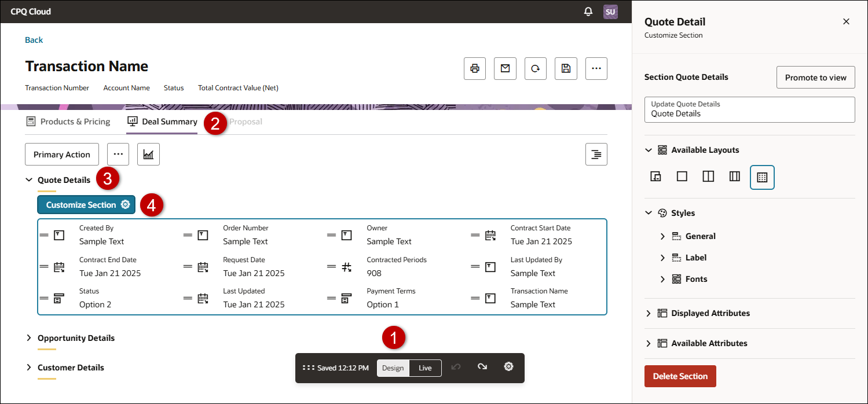Click the chart analytics icon button
This screenshot has height=404, width=868.
[x=148, y=155]
